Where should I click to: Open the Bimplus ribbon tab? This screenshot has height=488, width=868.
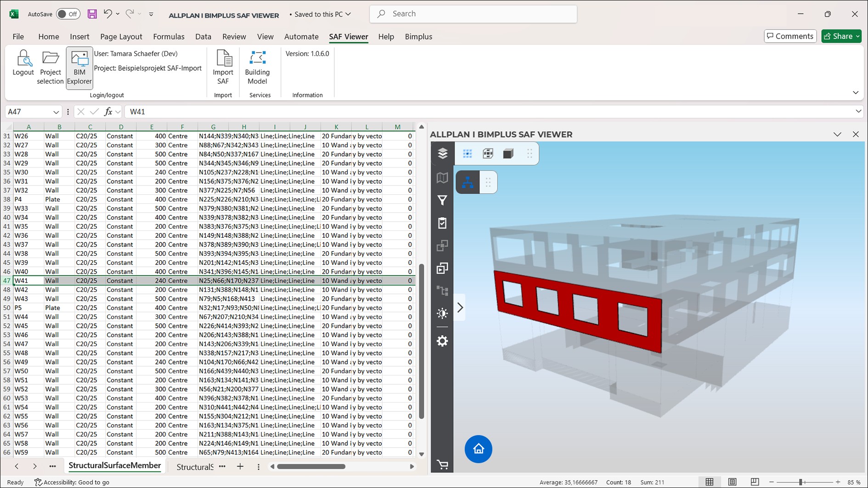tap(418, 37)
